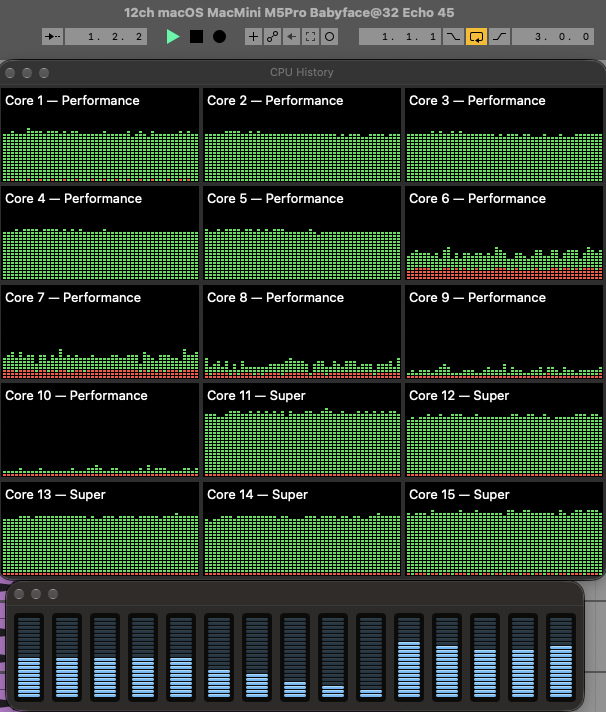Click the loop length field 3. 0. 0

pos(553,37)
